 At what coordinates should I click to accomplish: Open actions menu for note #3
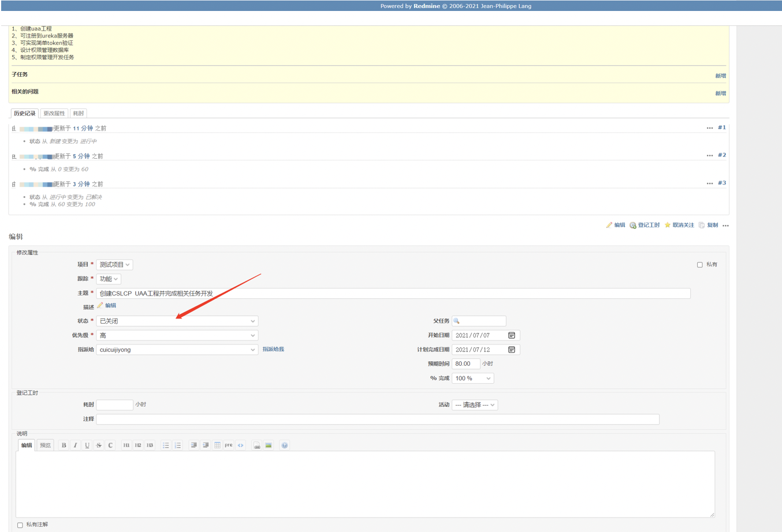710,183
